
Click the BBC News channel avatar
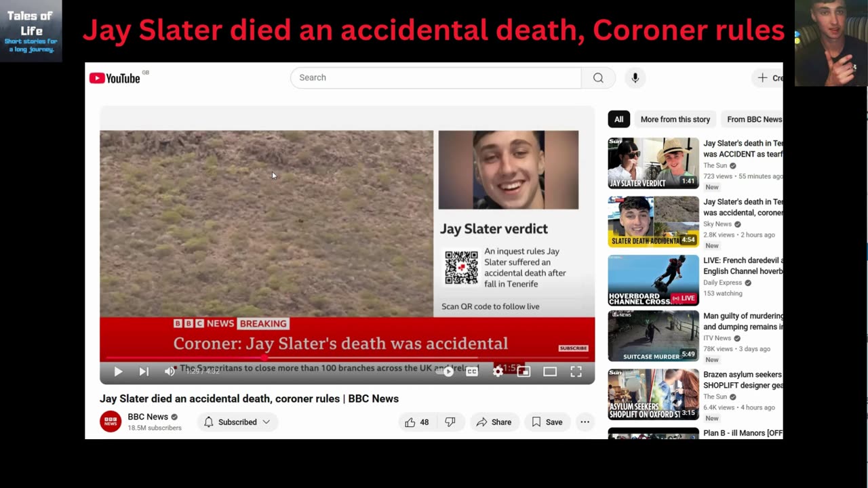(x=111, y=422)
